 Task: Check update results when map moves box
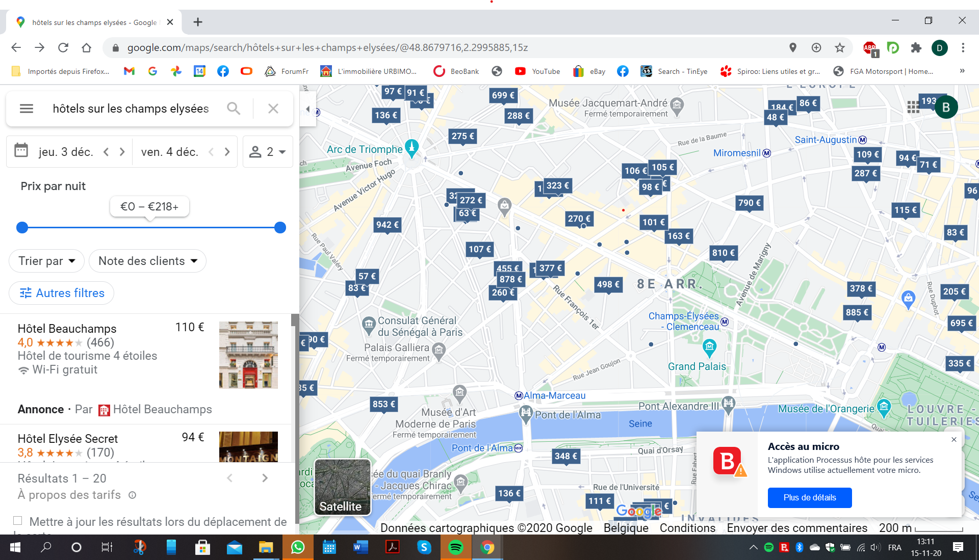pos(18,521)
